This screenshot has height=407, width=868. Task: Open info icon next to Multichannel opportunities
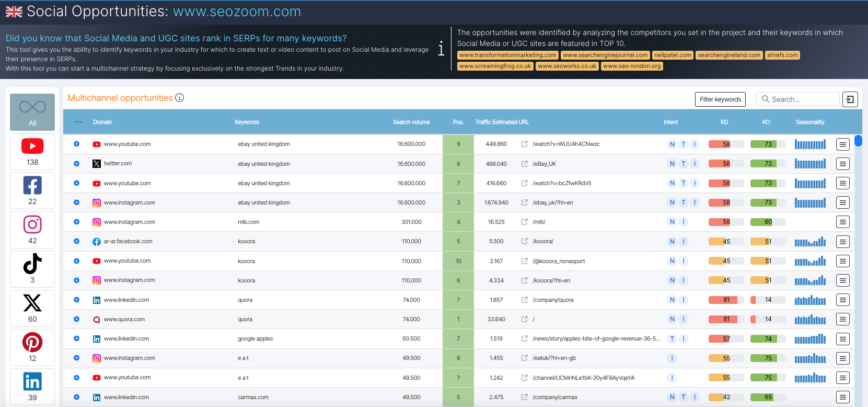pos(179,98)
